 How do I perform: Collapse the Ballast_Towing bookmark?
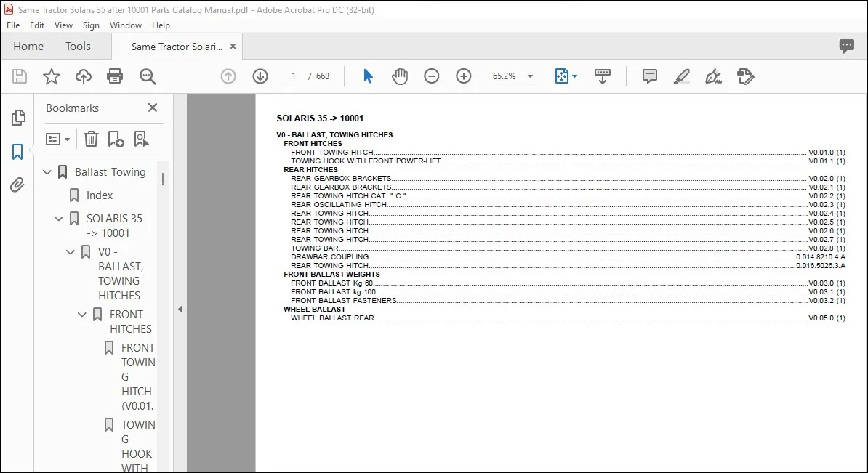coord(47,173)
